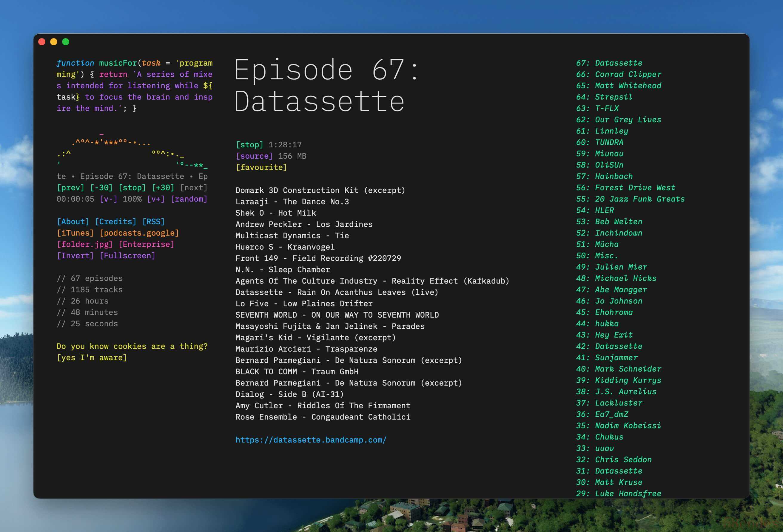Screen dimensions: 783x532
Task: Skip back with the [-30] control
Action: [x=101, y=188]
